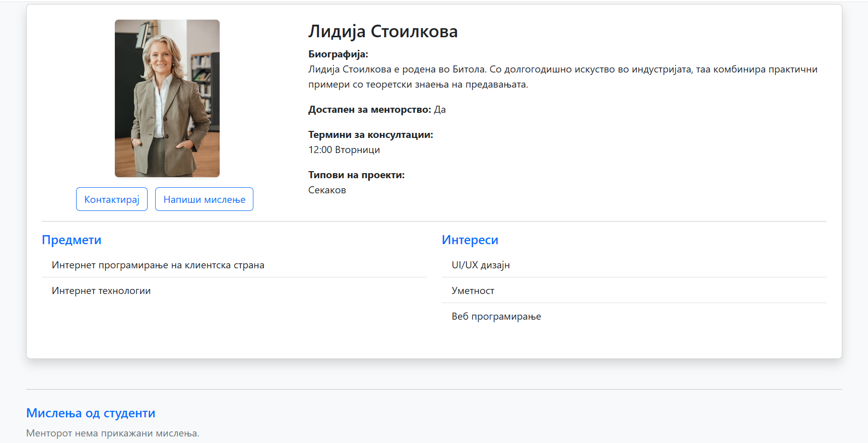Screen dimensions: 868x443
Task: Click the Контактирај button
Action: click(x=112, y=199)
